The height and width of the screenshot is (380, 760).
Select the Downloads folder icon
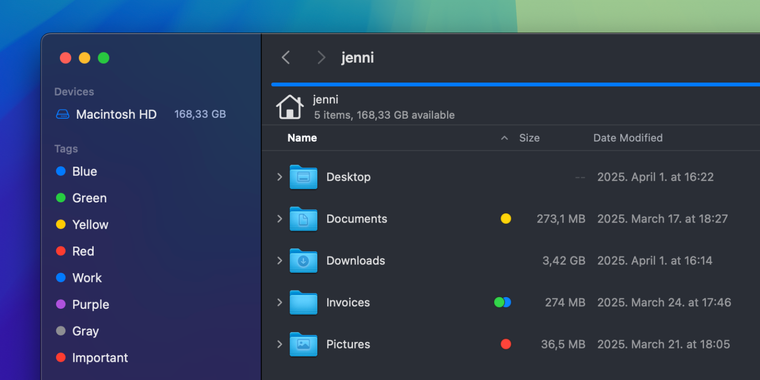(x=303, y=261)
